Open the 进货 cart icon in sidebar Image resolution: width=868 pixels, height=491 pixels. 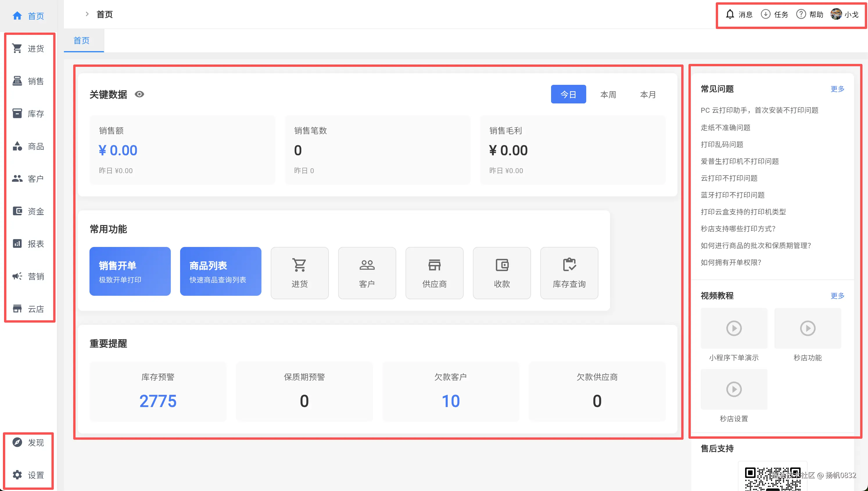click(17, 49)
